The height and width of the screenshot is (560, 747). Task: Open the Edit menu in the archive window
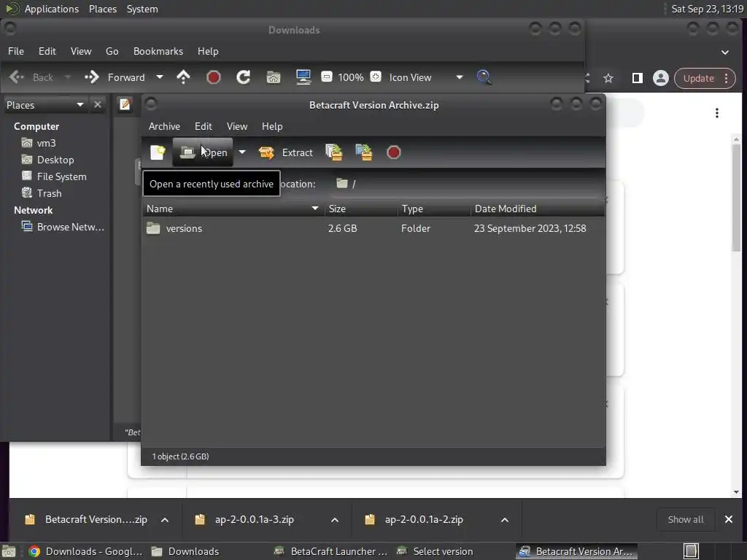pyautogui.click(x=203, y=126)
